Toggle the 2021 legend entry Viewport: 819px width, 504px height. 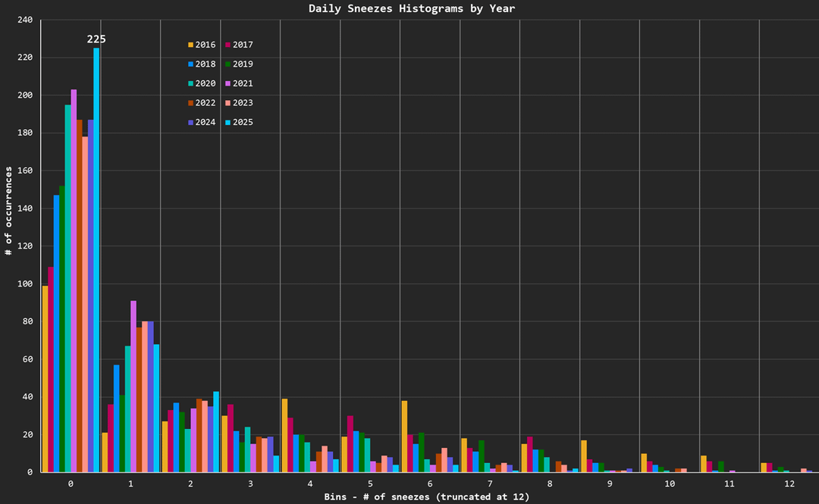tap(243, 84)
